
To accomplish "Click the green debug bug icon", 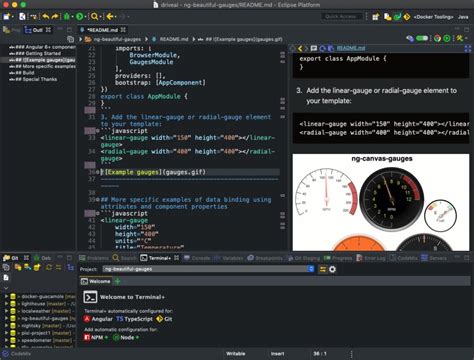I will (67, 16).
